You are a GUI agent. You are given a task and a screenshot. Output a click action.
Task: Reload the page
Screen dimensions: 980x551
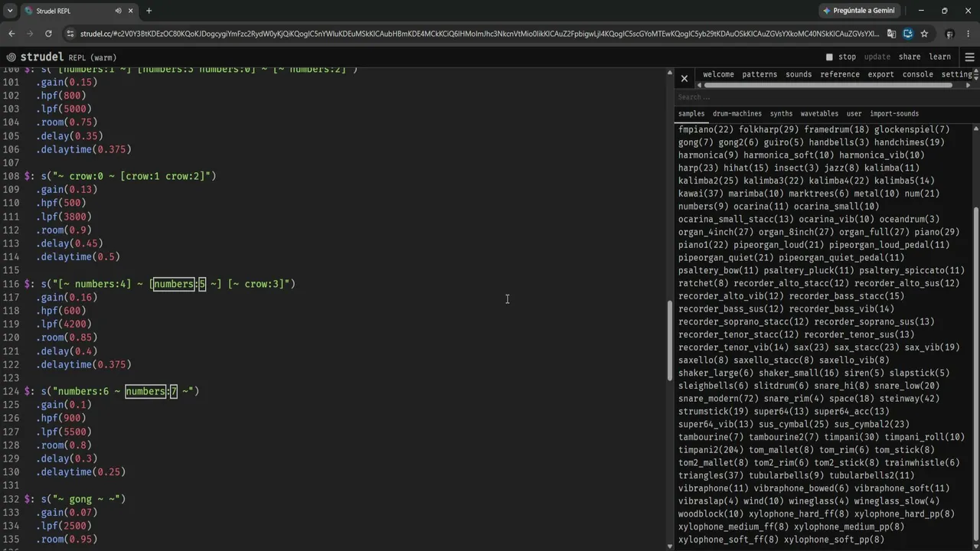(48, 34)
